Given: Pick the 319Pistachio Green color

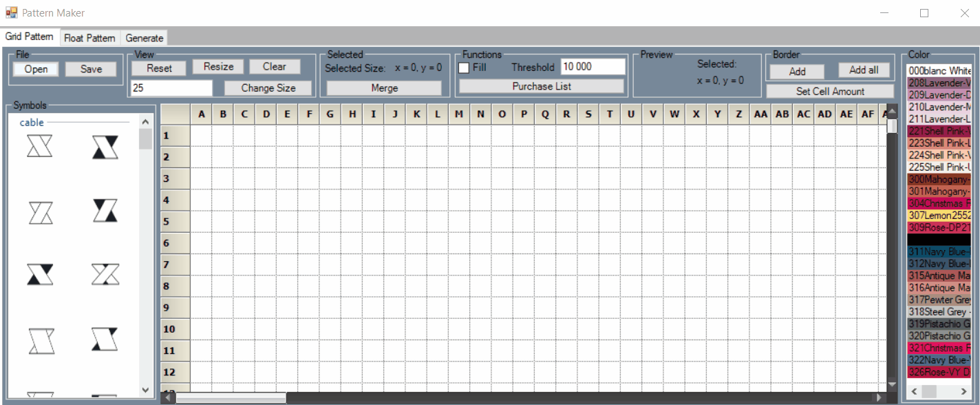Looking at the screenshot, I should pyautogui.click(x=939, y=324).
